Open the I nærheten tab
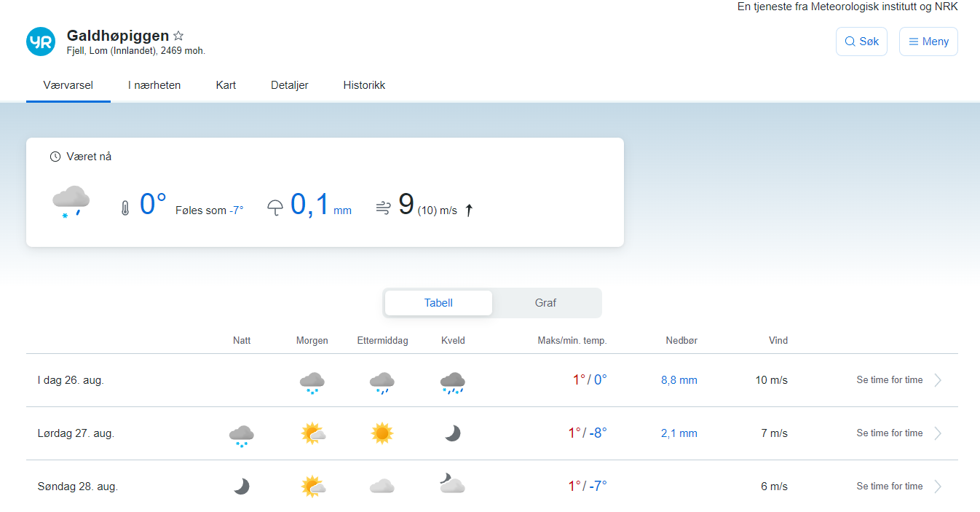980x512 pixels. tap(154, 85)
